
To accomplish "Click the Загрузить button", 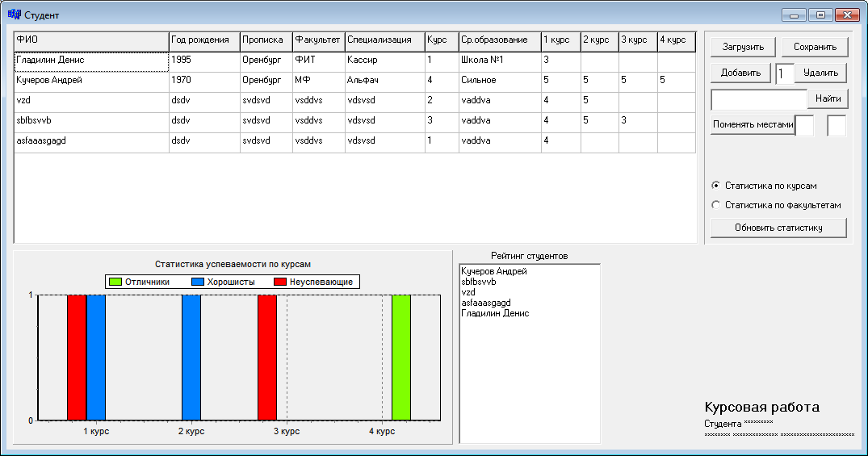I will tap(743, 47).
